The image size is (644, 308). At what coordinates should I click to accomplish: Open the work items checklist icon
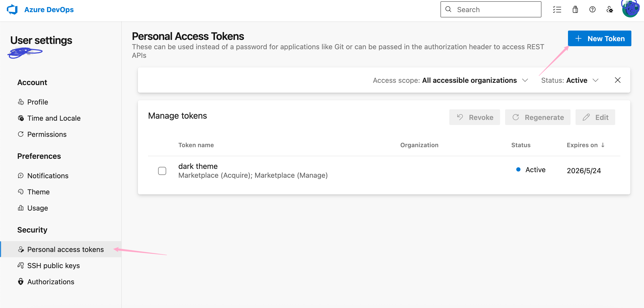point(557,10)
